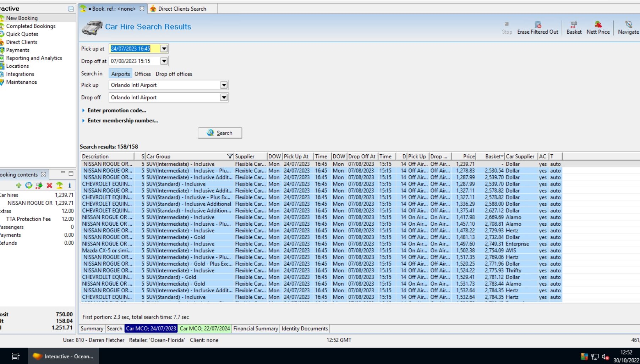The width and height of the screenshot is (640, 364).
Task: Open the Pick up at date dropdown
Action: pos(164,49)
